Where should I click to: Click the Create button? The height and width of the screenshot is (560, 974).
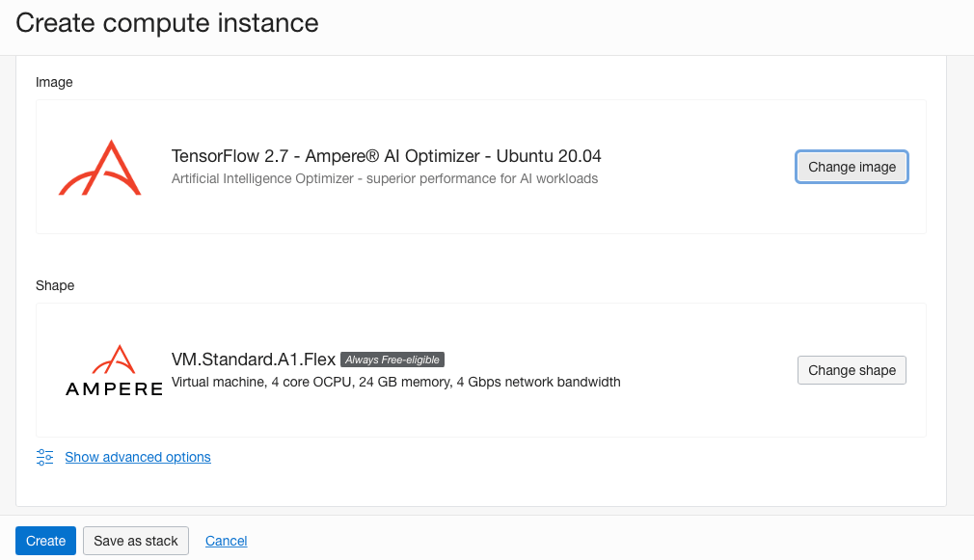(x=45, y=540)
